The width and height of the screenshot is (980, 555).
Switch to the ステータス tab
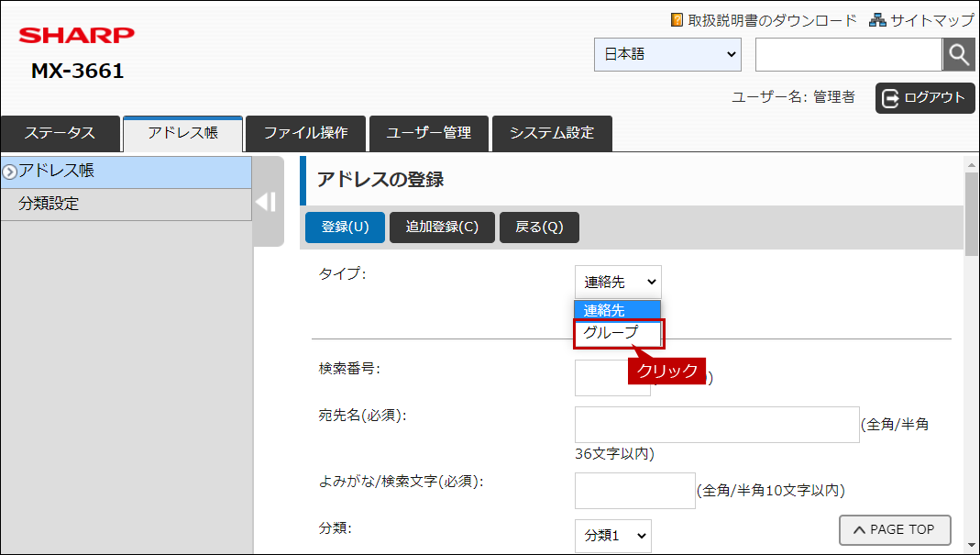click(60, 133)
